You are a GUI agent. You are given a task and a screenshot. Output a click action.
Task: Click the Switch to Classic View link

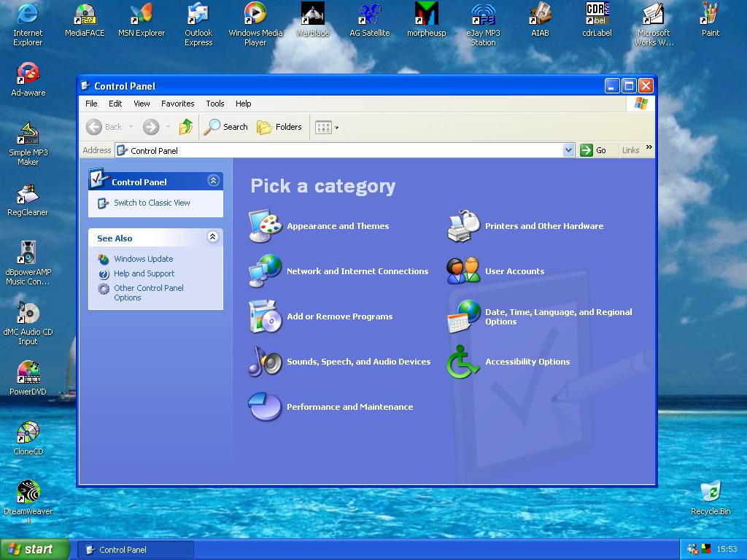coord(152,203)
